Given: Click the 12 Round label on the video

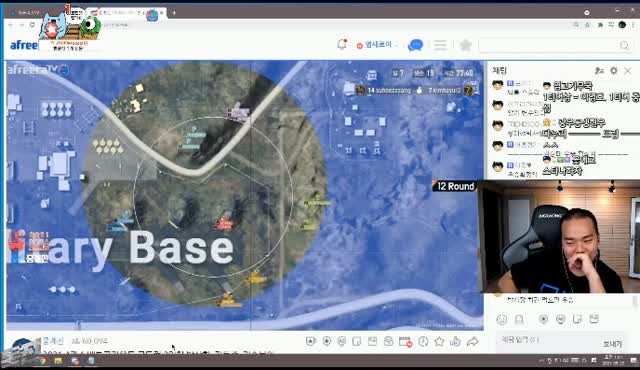Looking at the screenshot, I should click(x=455, y=186).
